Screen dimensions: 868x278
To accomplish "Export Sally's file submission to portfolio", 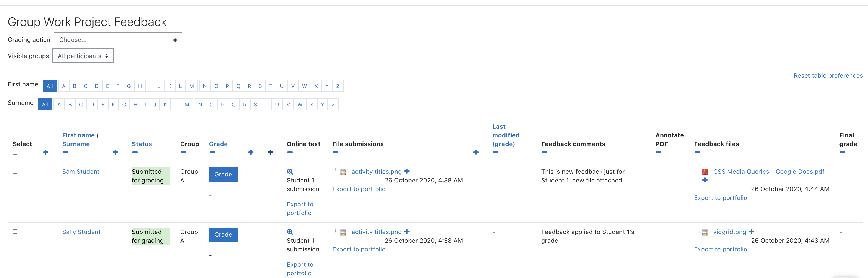I will pyautogui.click(x=358, y=249).
